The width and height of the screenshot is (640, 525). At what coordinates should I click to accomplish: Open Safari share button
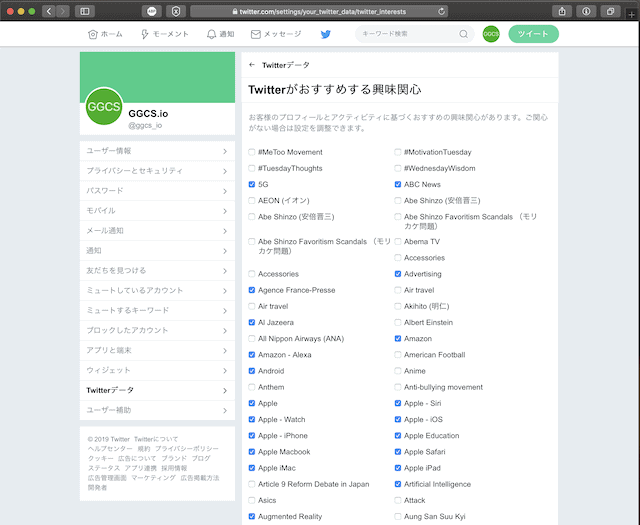click(562, 11)
